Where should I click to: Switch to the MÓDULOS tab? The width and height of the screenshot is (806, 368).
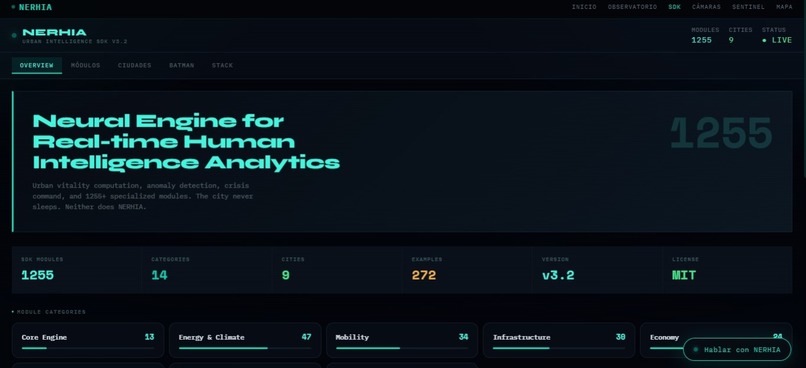click(x=85, y=65)
